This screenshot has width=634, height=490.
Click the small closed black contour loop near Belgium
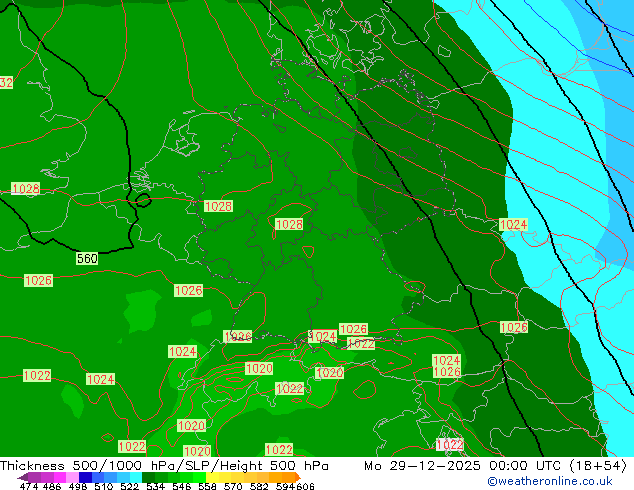143,200
